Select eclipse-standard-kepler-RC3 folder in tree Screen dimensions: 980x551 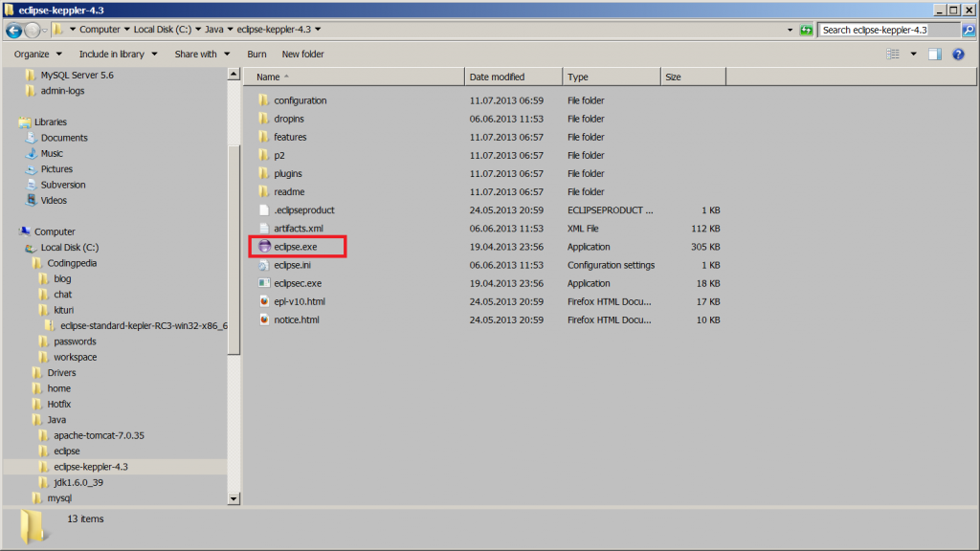[x=144, y=325]
